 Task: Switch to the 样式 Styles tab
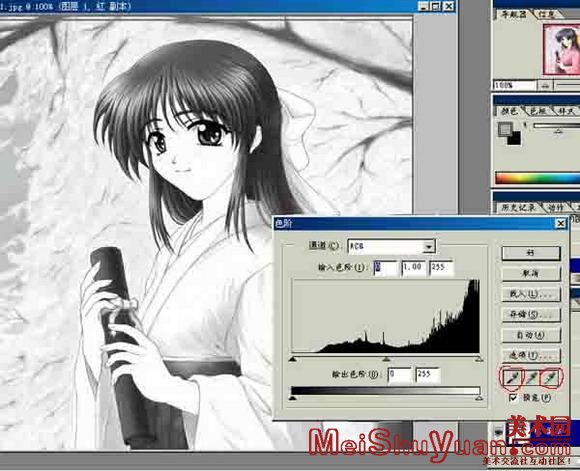click(x=566, y=111)
